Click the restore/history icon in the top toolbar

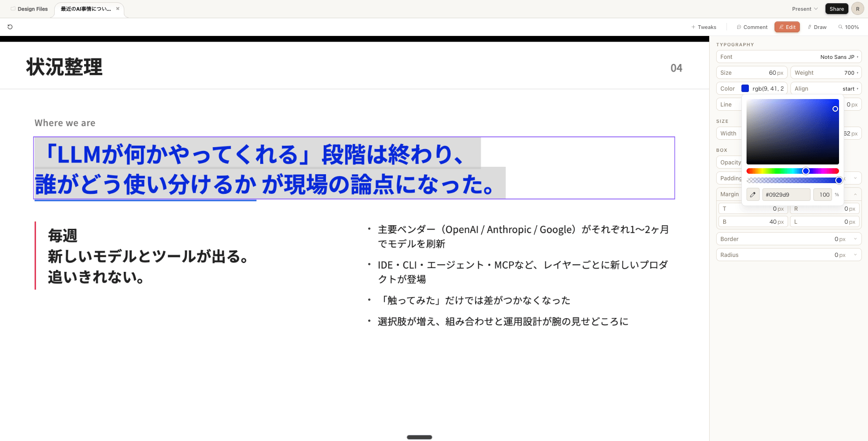pyautogui.click(x=10, y=27)
